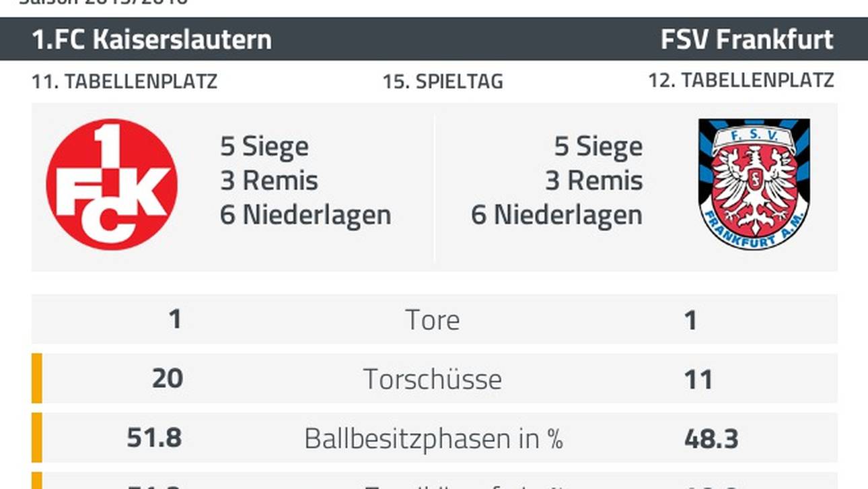Select the FSV Frankfurt team name header
This screenshot has width=868, height=489.
click(x=747, y=40)
